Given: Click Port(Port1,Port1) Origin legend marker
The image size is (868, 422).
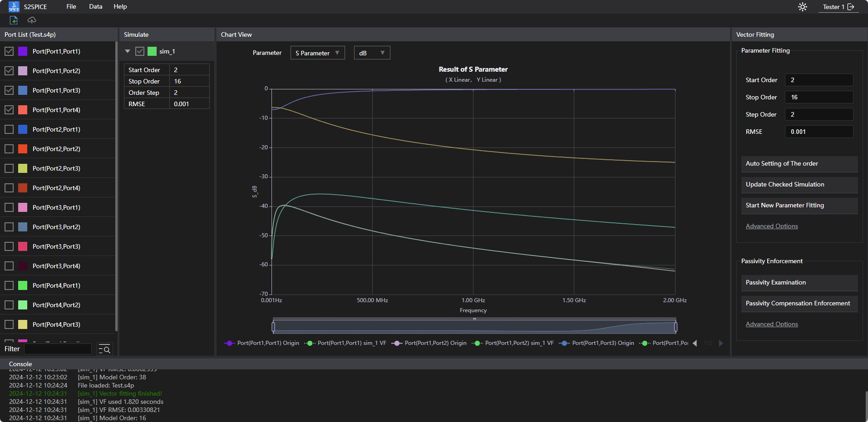Looking at the screenshot, I should pyautogui.click(x=229, y=343).
